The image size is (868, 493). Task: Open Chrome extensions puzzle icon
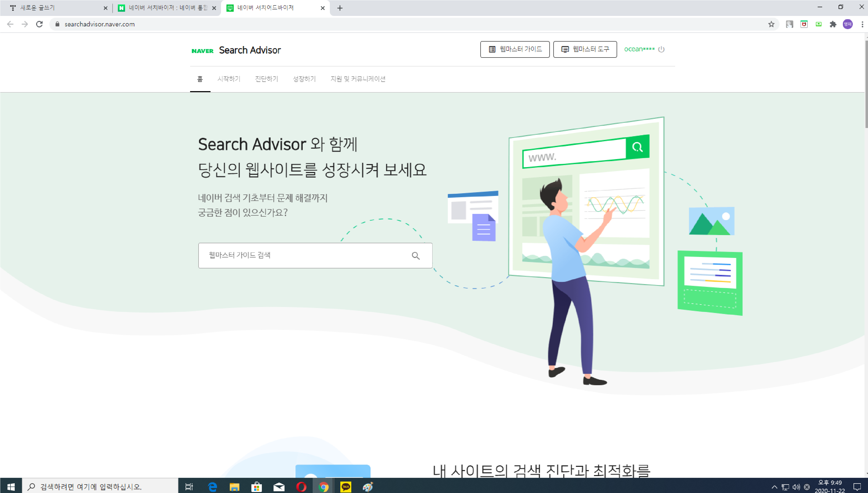coord(833,24)
